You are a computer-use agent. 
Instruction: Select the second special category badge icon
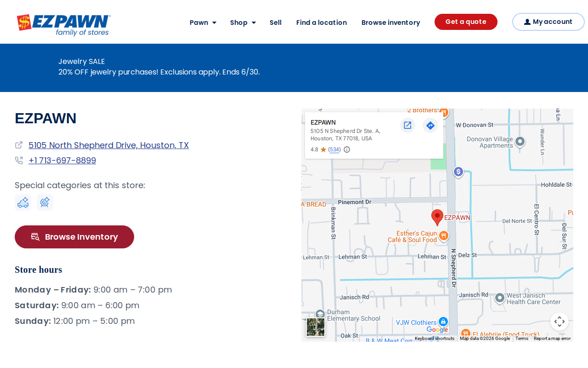pyautogui.click(x=45, y=202)
